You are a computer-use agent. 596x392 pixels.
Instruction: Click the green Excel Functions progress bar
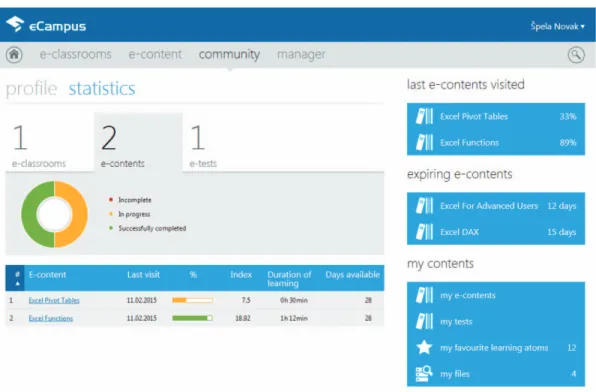192,318
